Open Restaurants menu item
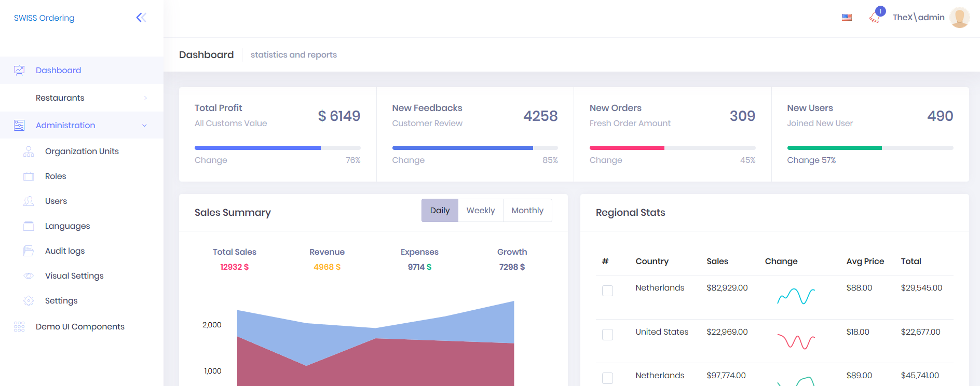This screenshot has width=980, height=386. 81,98
